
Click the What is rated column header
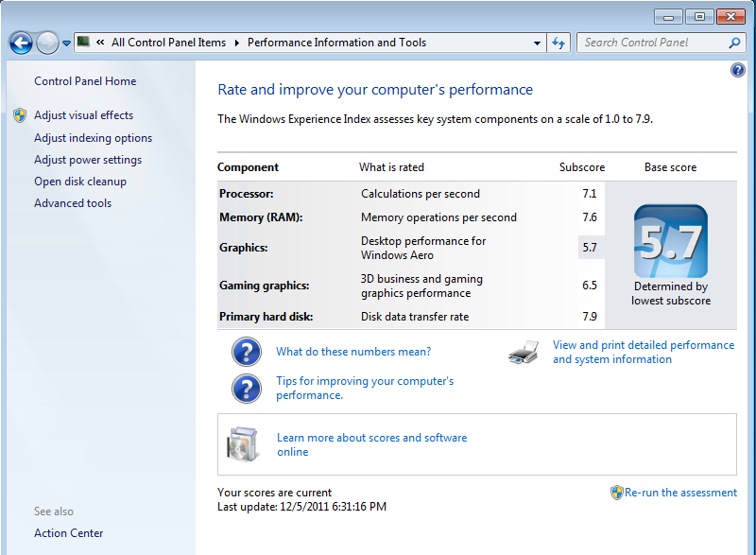391,167
